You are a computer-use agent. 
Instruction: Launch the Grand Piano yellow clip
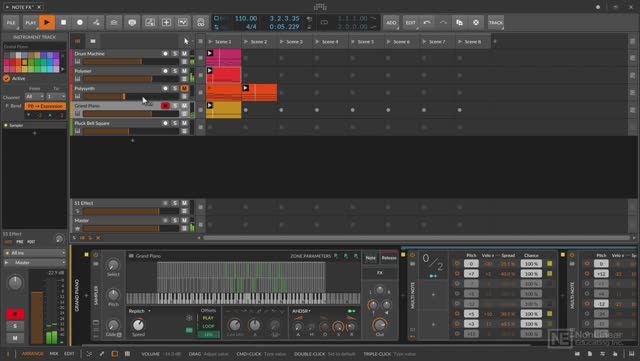tap(210, 105)
